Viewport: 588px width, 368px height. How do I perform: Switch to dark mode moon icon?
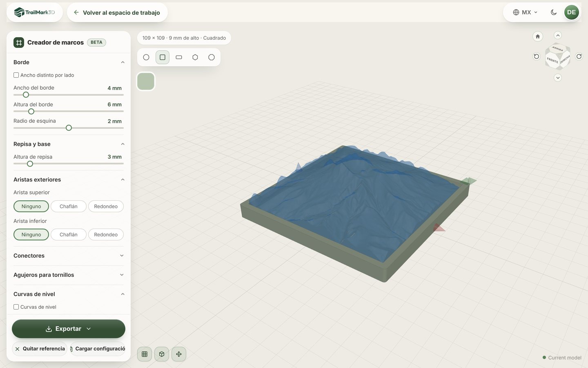click(x=554, y=12)
